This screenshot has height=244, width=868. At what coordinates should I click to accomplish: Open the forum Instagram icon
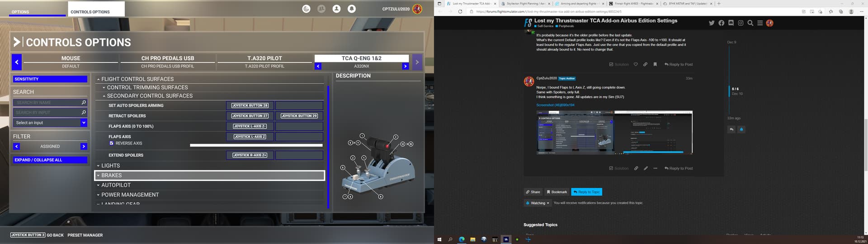[x=741, y=23]
